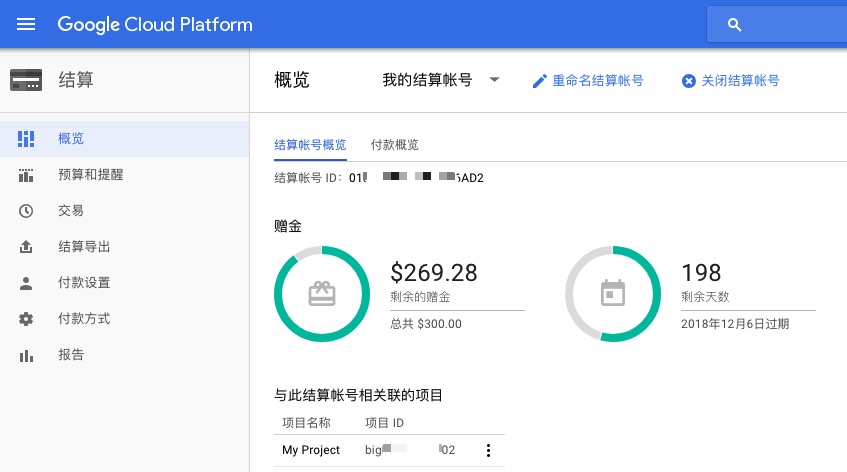The image size is (847, 472).
Task: Switch to 结算帐号概览 tab
Action: tap(310, 145)
